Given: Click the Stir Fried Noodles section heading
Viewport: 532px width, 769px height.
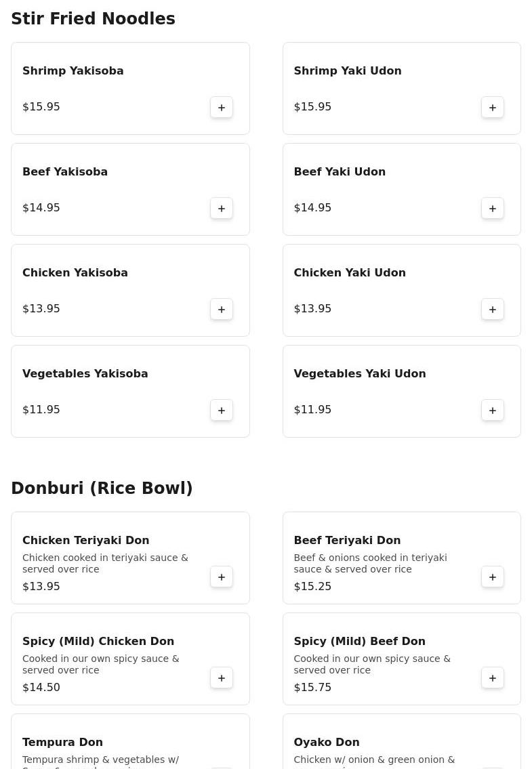Looking at the screenshot, I should pos(94,19).
